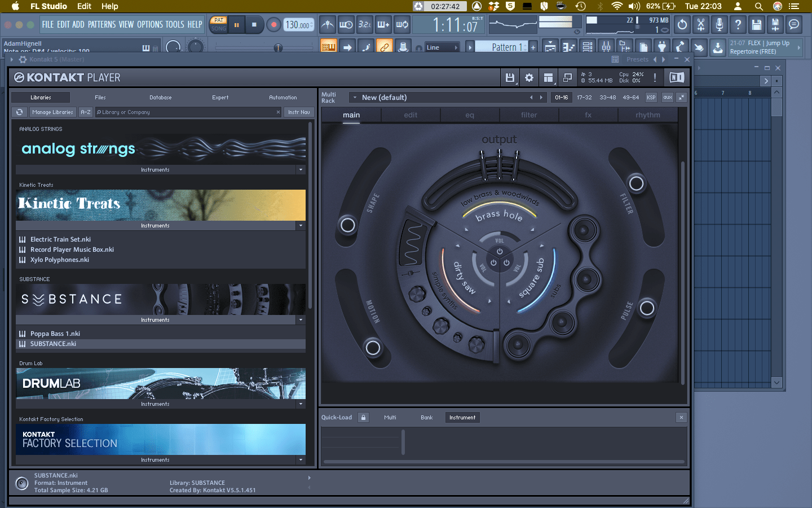
Task: Open Spotlight search in macOS menu bar
Action: [759, 6]
